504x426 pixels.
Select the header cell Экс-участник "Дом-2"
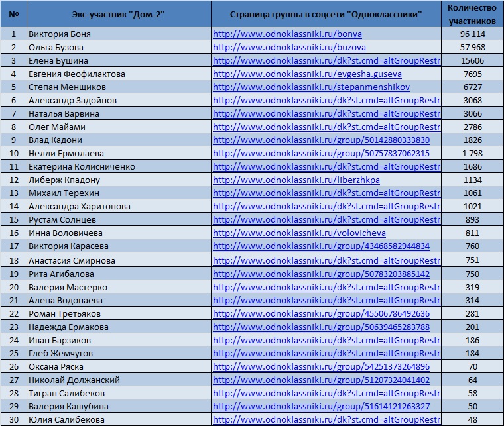pos(119,14)
